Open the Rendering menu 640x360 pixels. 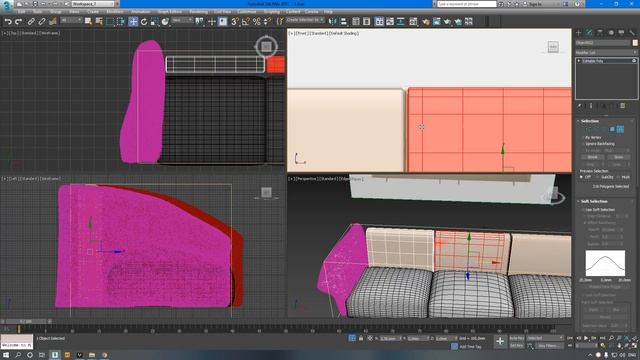(198, 12)
